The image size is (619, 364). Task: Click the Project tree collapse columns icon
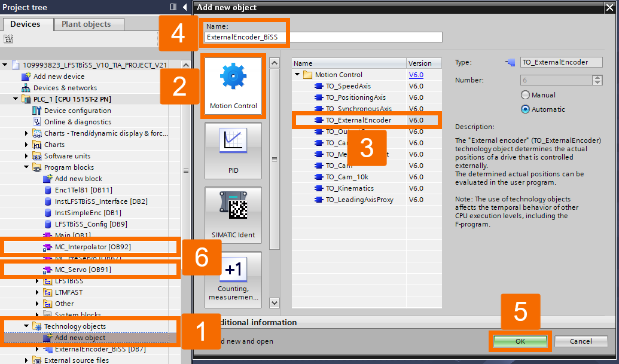point(173,7)
